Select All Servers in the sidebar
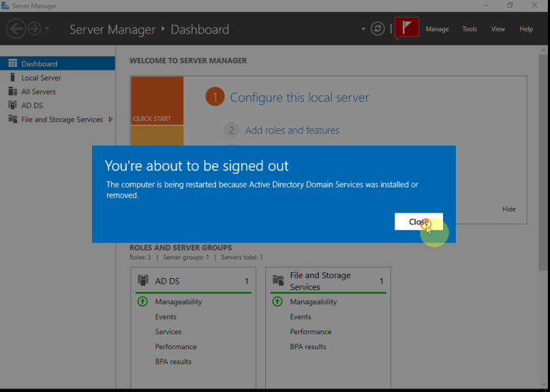The image size is (550, 392). click(58, 91)
